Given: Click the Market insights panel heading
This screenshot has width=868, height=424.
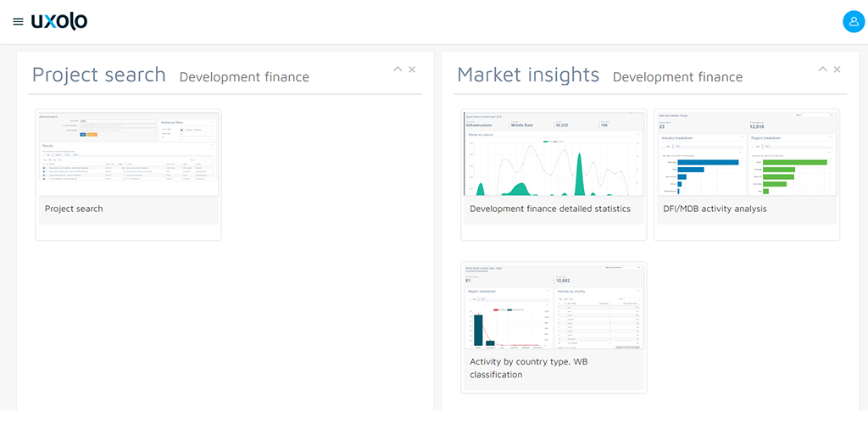Looking at the screenshot, I should (x=527, y=75).
